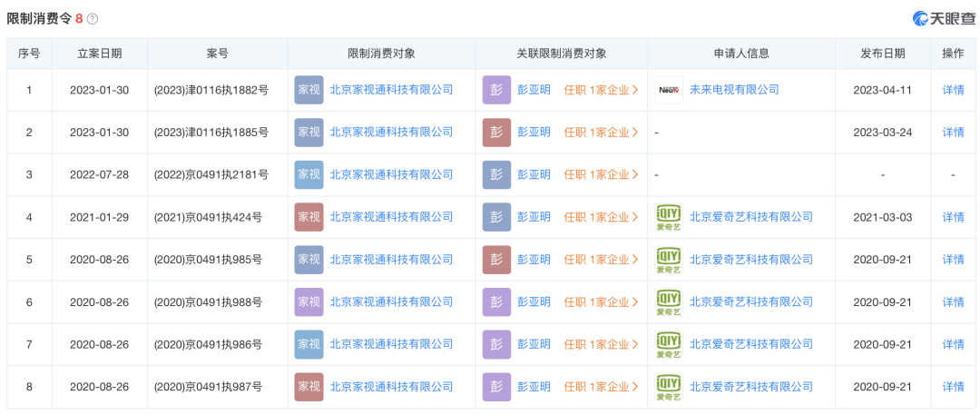Image resolution: width=980 pixels, height=415 pixels.
Task: Expand 任职 1家企业 in row 5
Action: tap(601, 259)
